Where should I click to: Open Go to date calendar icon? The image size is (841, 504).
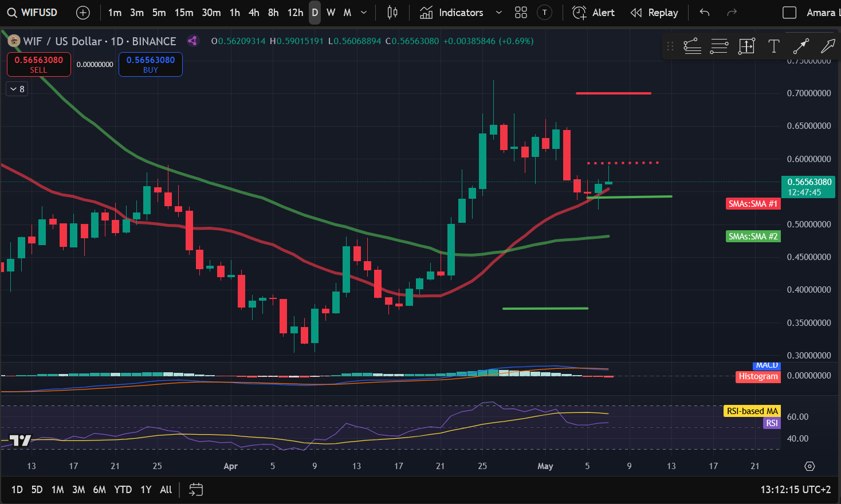tap(196, 490)
